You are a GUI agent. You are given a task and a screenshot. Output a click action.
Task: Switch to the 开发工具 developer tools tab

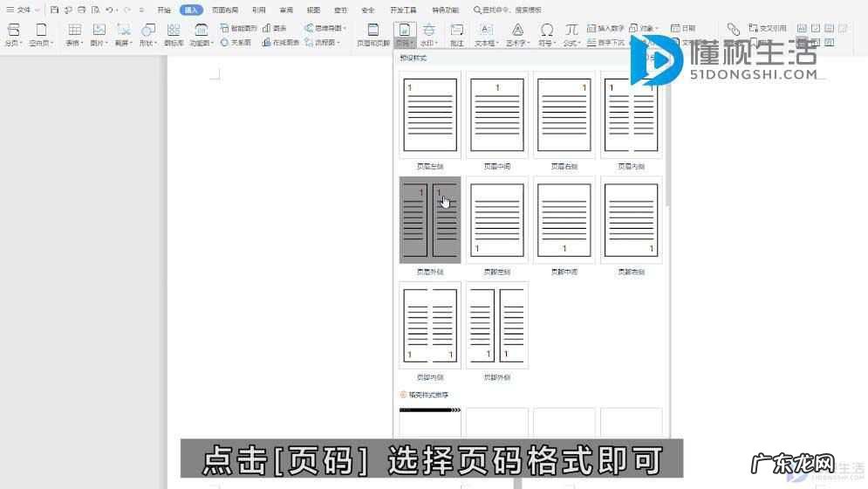403,10
